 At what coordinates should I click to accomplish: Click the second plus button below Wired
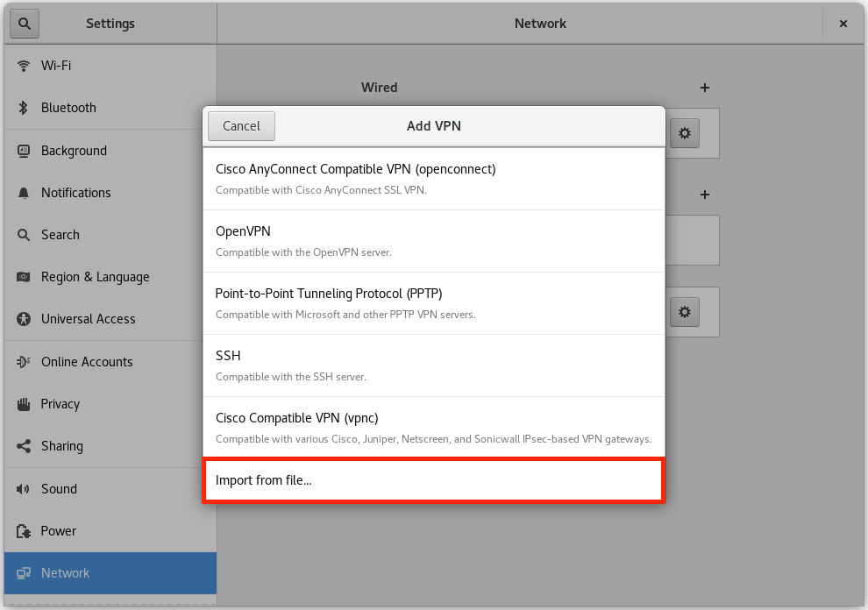tap(705, 195)
